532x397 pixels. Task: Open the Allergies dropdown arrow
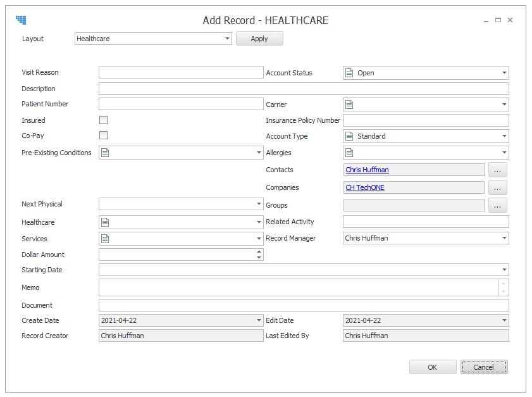click(x=504, y=153)
